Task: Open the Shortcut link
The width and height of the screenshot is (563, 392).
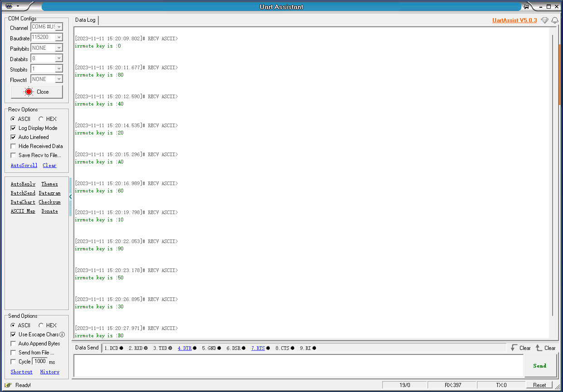Action: pos(22,372)
